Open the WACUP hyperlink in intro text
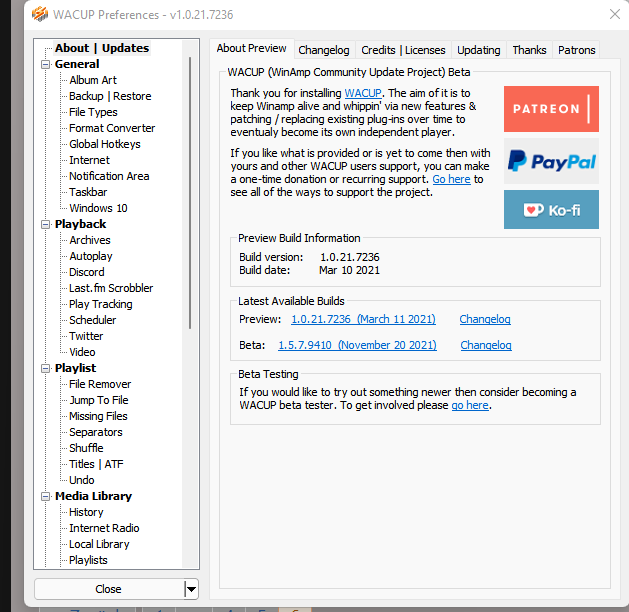 [363, 93]
